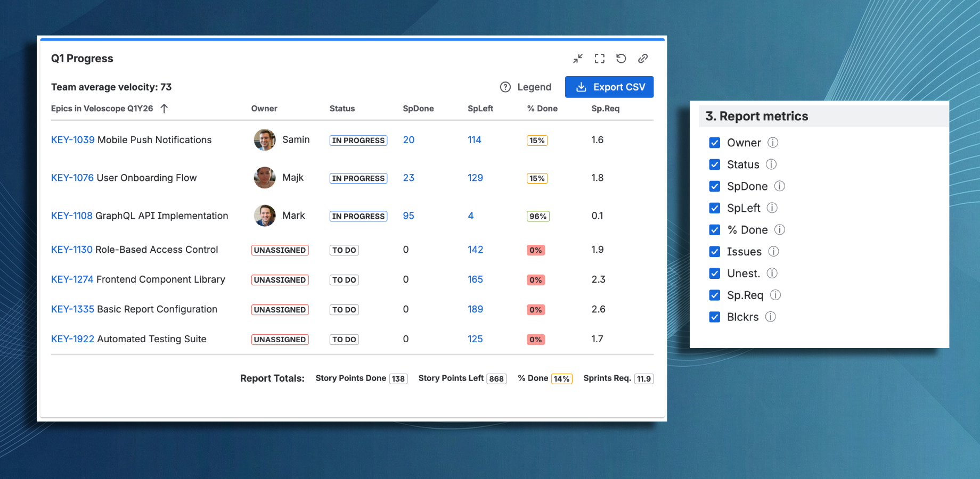Viewport: 980px width, 479px height.
Task: Open epic KEY-1039 Mobile Push Notifications
Action: 131,140
